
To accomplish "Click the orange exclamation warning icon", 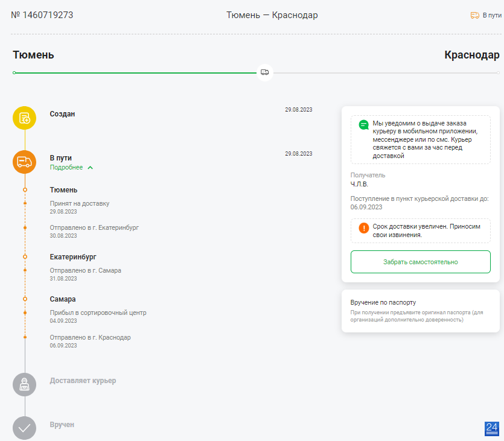I will click(363, 228).
